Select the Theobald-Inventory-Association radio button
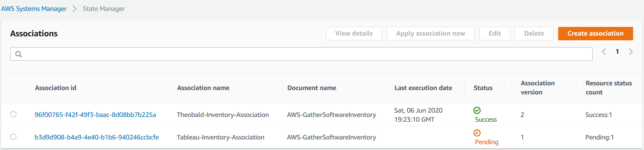Viewport: 644px width, 150px height. click(x=13, y=114)
